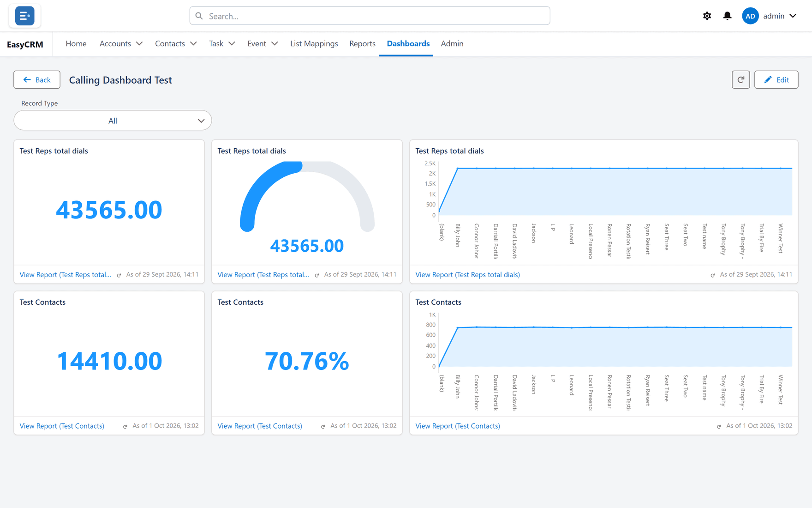Open the Admin tab

(452, 43)
